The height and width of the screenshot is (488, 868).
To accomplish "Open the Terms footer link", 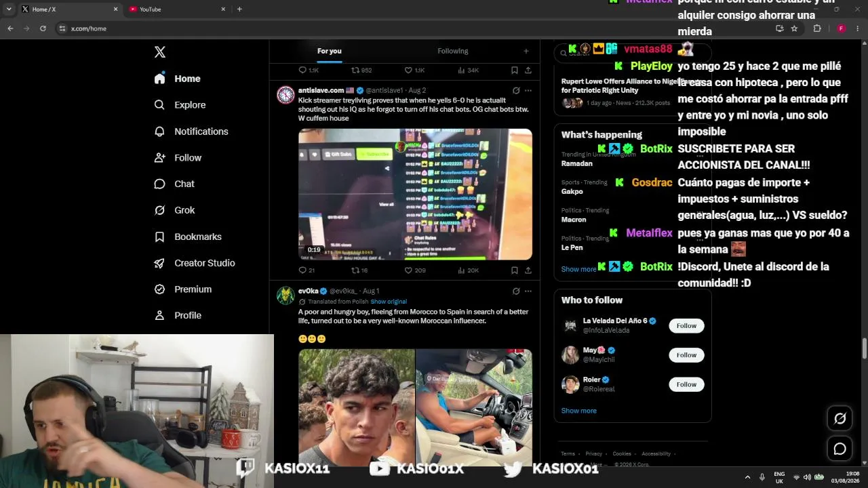I will pos(568,454).
